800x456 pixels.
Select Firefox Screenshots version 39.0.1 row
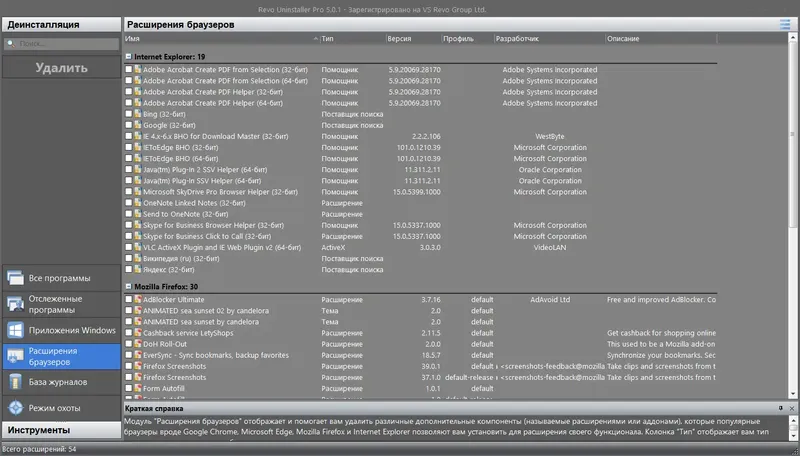coord(421,366)
